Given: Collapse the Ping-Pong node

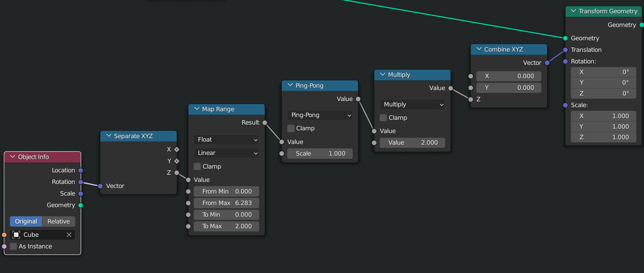Looking at the screenshot, I should coord(290,85).
